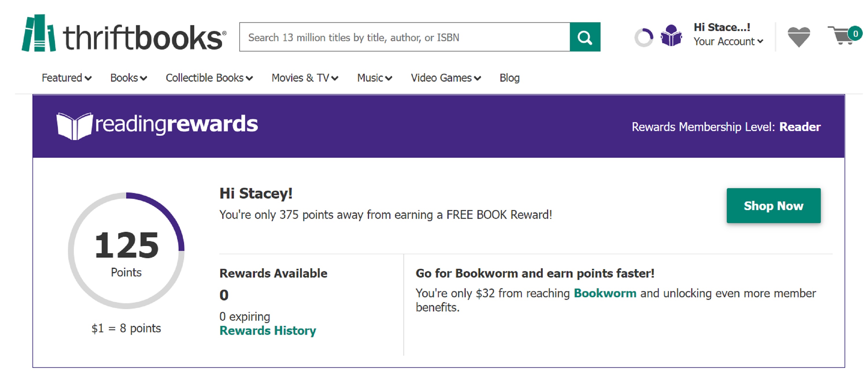The image size is (868, 391).
Task: Open the Blog menu item
Action: [x=509, y=78]
